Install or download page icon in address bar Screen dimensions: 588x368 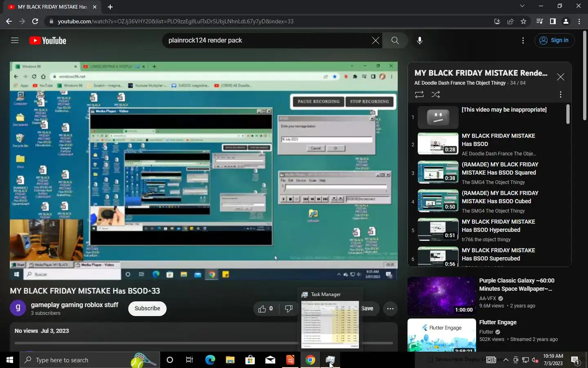pyautogui.click(x=497, y=21)
